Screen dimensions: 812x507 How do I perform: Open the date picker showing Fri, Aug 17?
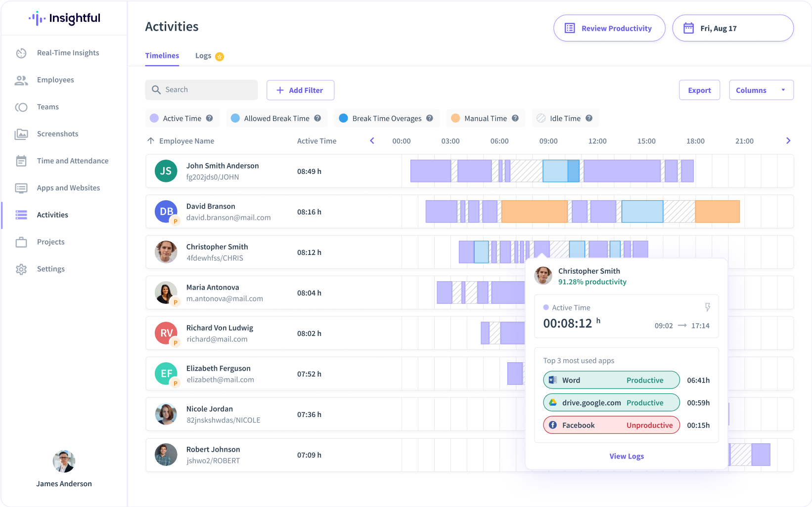732,28
